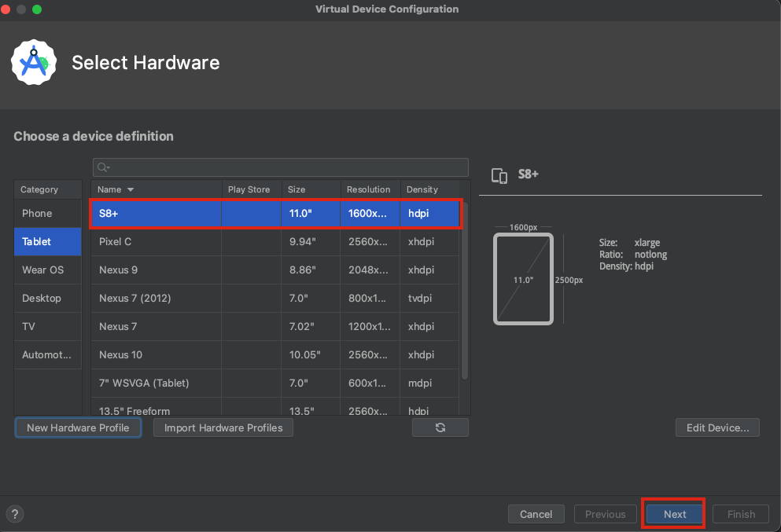This screenshot has width=781, height=532.
Task: Select the 7" WSVGA (Tablet) row
Action: (275, 383)
